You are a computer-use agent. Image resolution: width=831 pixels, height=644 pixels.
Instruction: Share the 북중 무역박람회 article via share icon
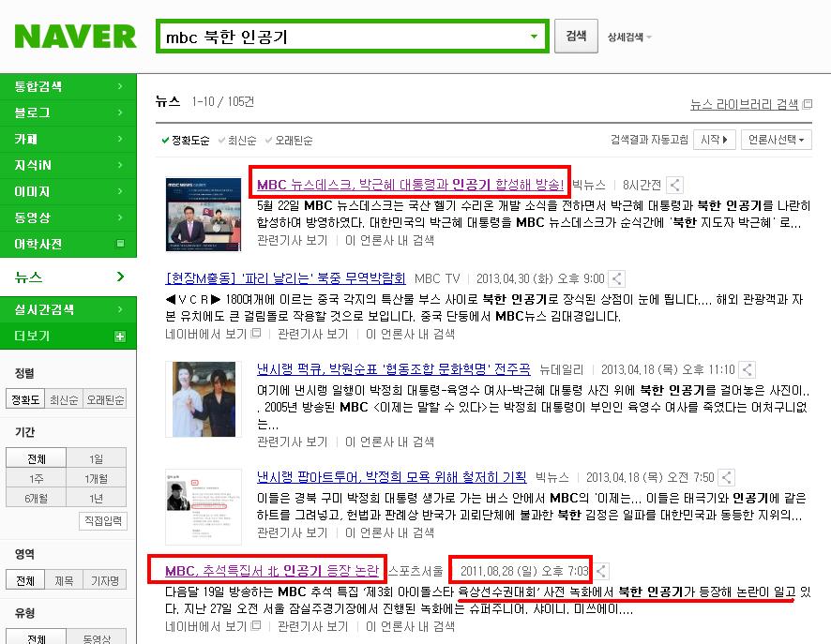(x=617, y=278)
